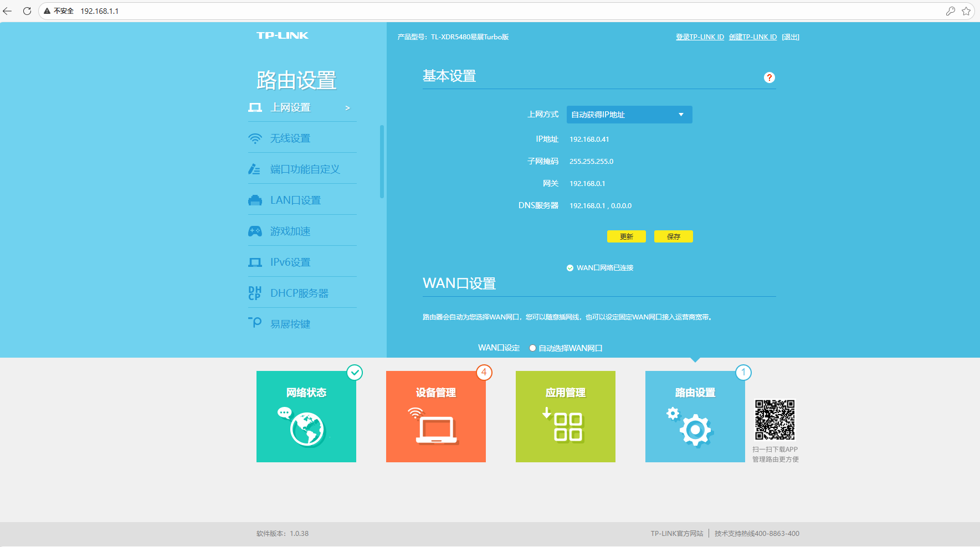This screenshot has width=980, height=547.
Task: Click the browser reload button
Action: click(27, 11)
